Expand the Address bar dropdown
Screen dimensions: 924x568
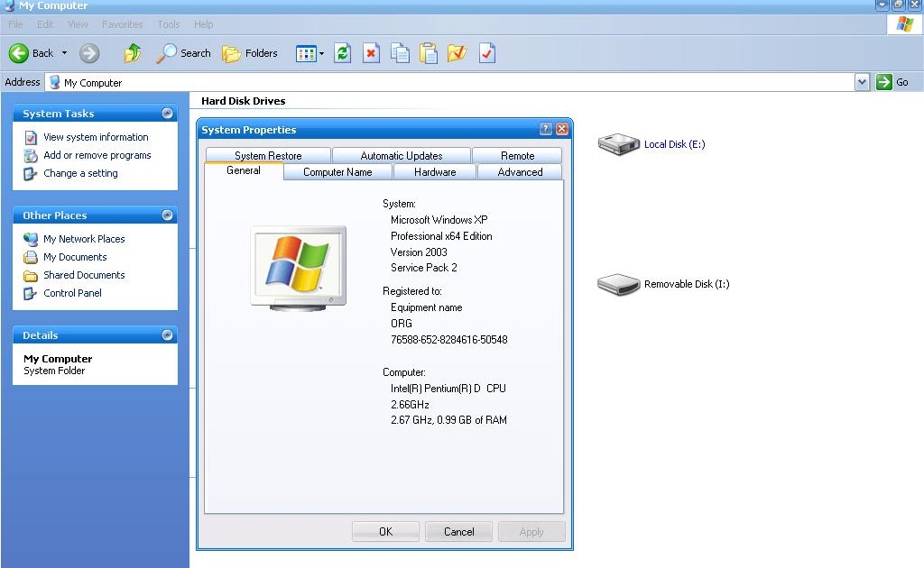(x=862, y=82)
